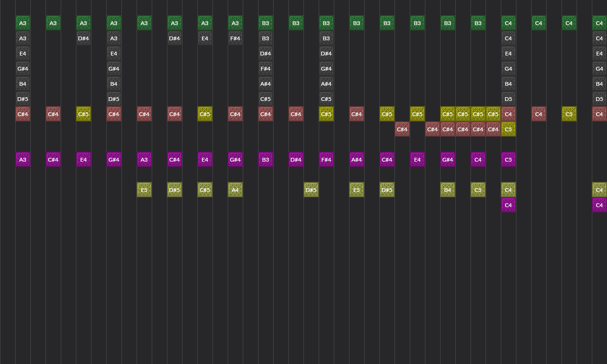Click the gray A#4 note in a B3 chord stack
Viewport: 607px width, 364px height.
266,84
